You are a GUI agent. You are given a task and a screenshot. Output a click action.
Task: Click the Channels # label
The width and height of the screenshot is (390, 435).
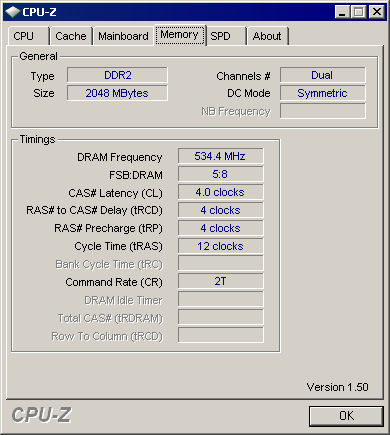243,76
